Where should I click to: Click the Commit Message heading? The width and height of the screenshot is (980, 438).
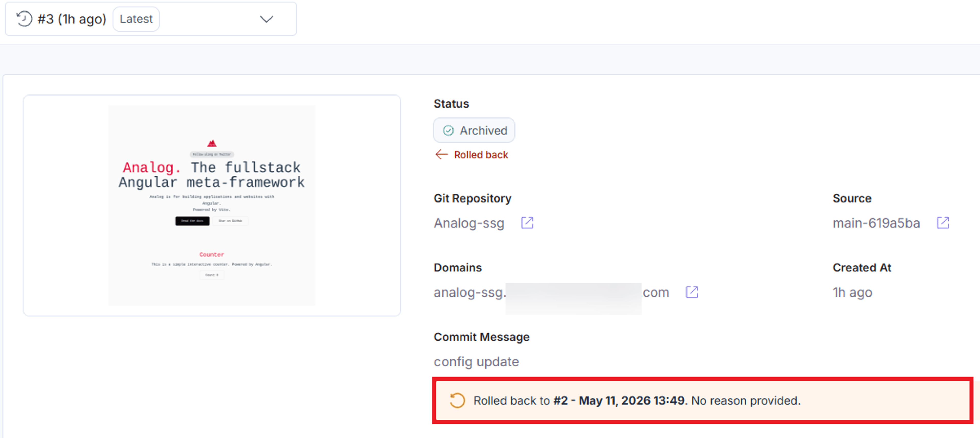click(x=482, y=337)
